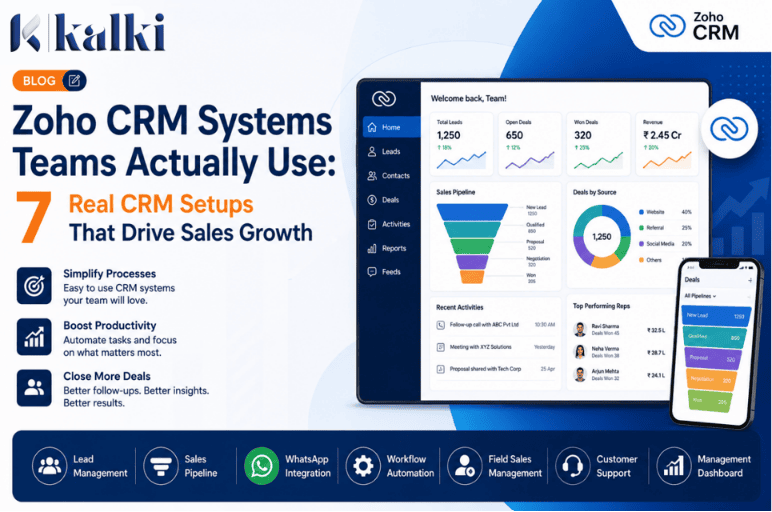The height and width of the screenshot is (512, 772).
Task: Click Neha Verma's avatar
Action: (580, 352)
